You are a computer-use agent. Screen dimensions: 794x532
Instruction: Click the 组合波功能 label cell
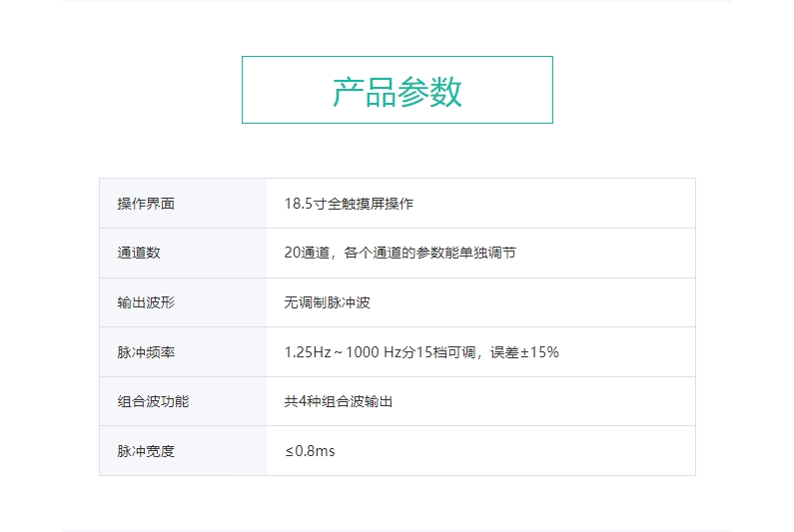[183, 401]
